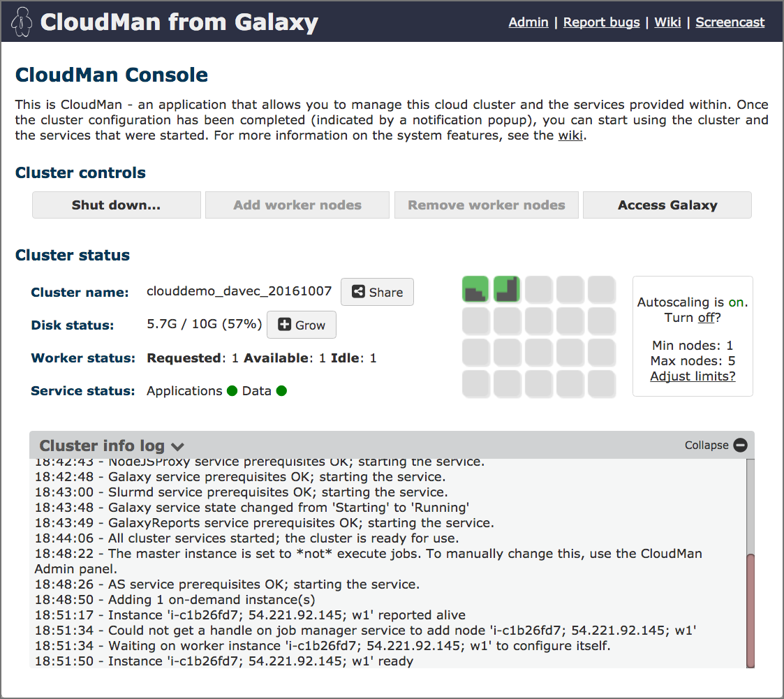784x699 pixels.
Task: Click the log line 'AS service prerequisites OK'
Action: pos(228,584)
